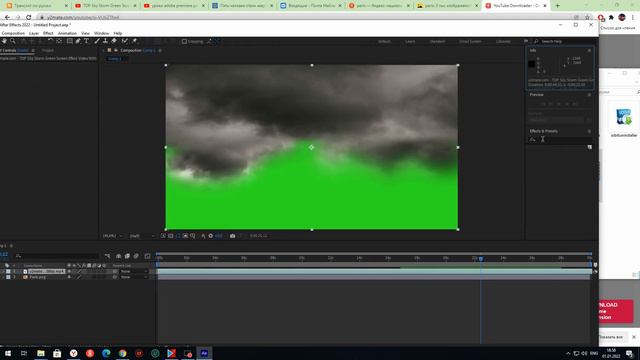Expand layer 1 properties triangle
The height and width of the screenshot is (360, 640).
click(3, 271)
